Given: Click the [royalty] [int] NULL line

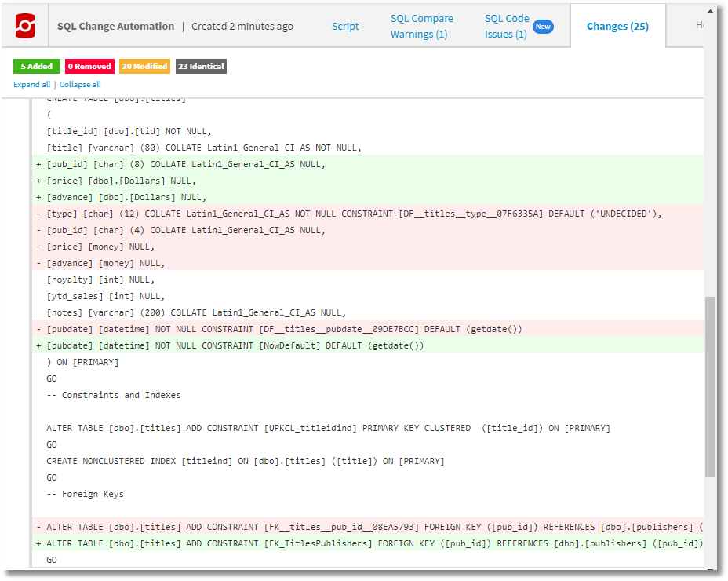Looking at the screenshot, I should 368,280.
